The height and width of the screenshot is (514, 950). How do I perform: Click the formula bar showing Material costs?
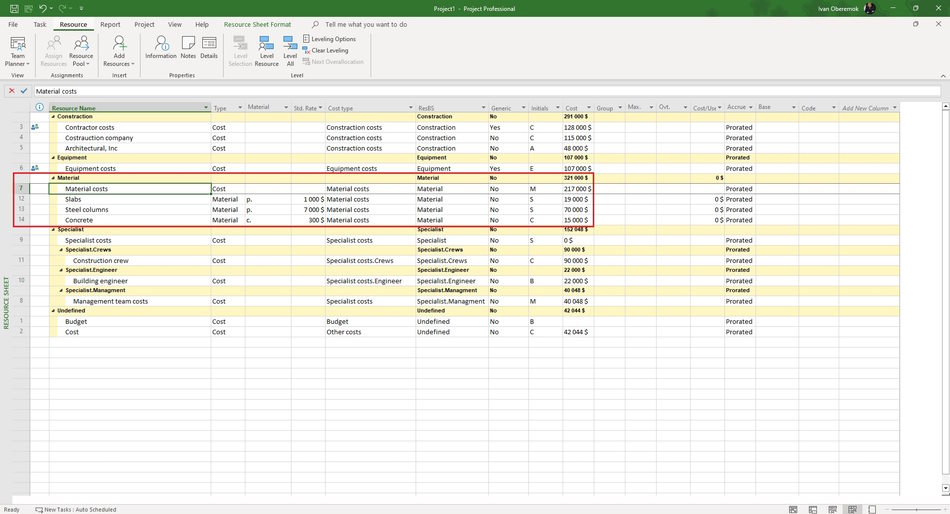pyautogui.click(x=487, y=91)
